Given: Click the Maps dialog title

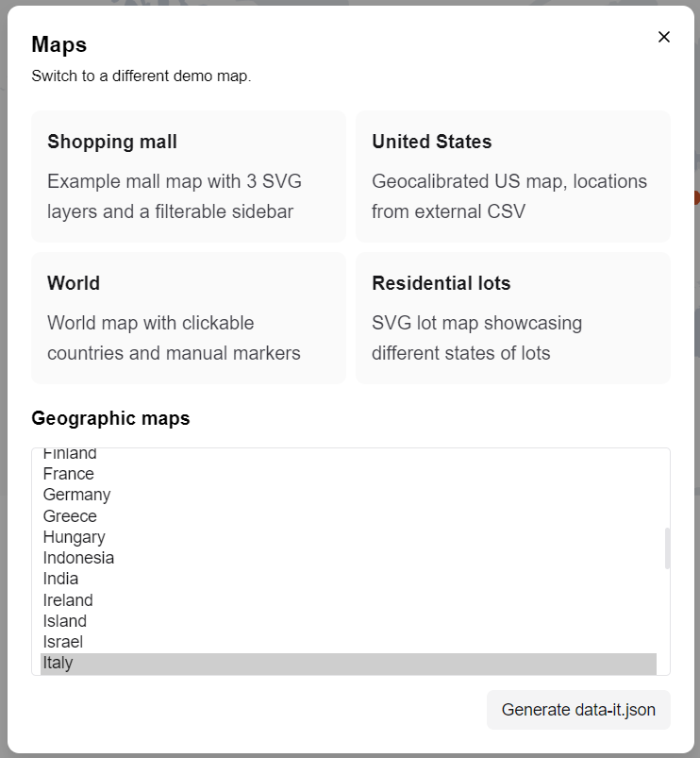Looking at the screenshot, I should coord(58,44).
